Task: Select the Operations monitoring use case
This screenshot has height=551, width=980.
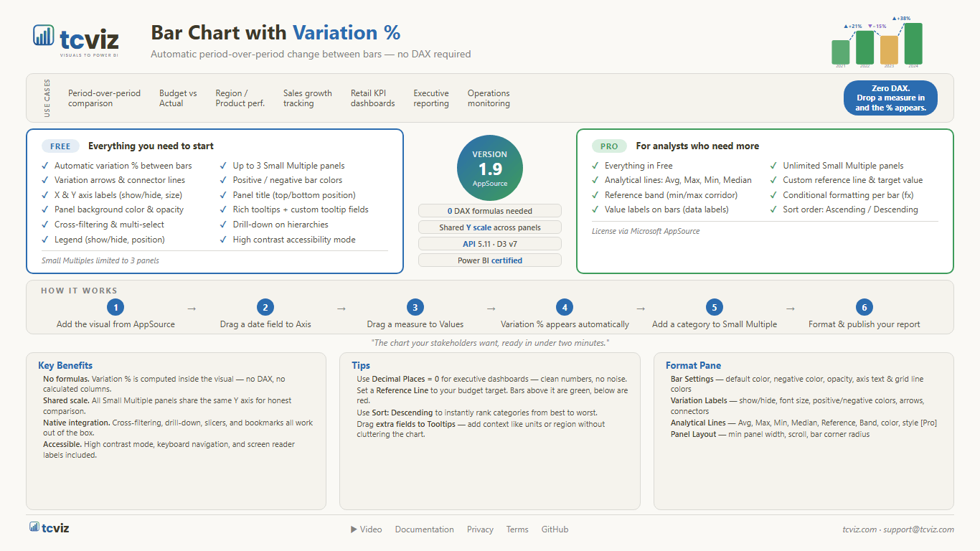Action: pyautogui.click(x=489, y=98)
